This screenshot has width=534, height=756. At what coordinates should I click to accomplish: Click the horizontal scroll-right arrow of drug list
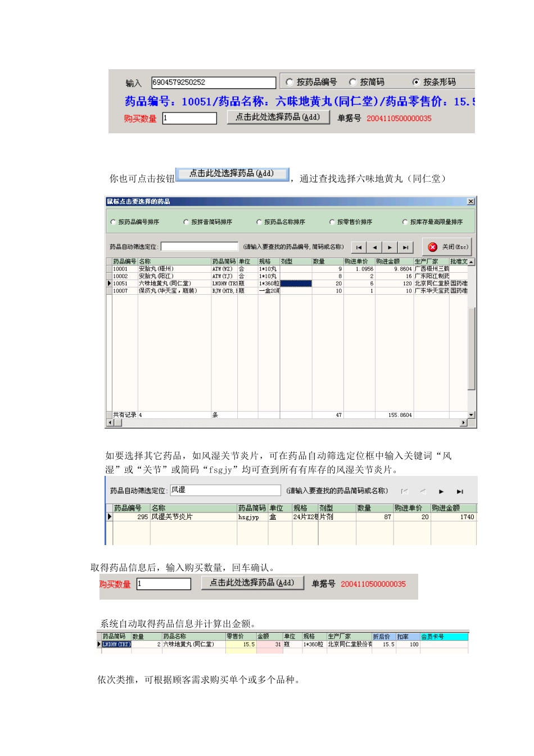click(464, 422)
